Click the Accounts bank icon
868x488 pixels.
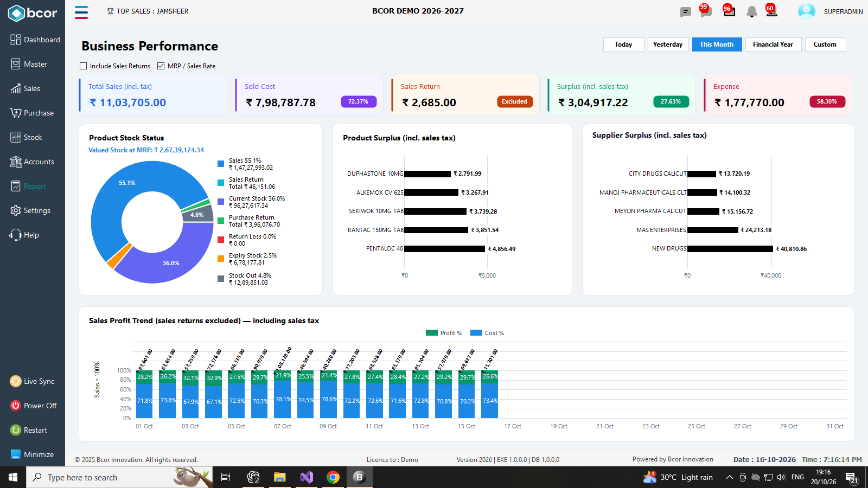[x=16, y=162]
